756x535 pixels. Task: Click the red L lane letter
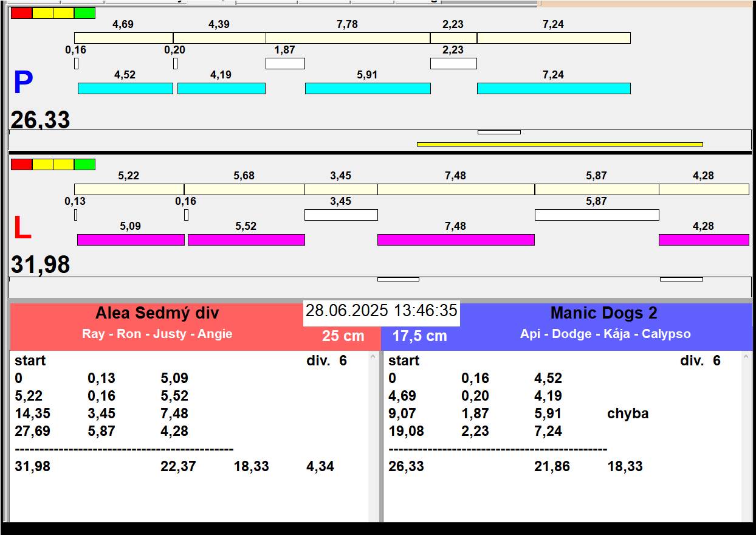pyautogui.click(x=22, y=229)
